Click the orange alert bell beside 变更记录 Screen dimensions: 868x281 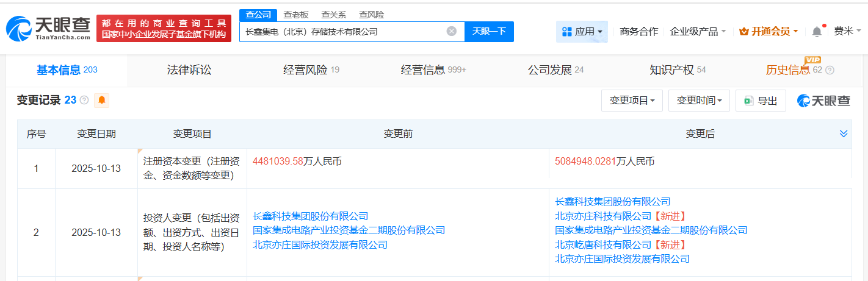tap(101, 101)
